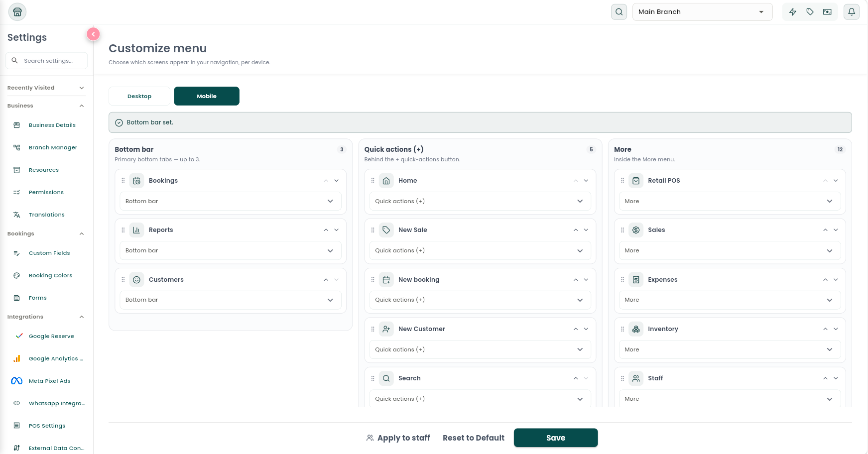
Task: Open the notifications bell
Action: click(x=852, y=12)
